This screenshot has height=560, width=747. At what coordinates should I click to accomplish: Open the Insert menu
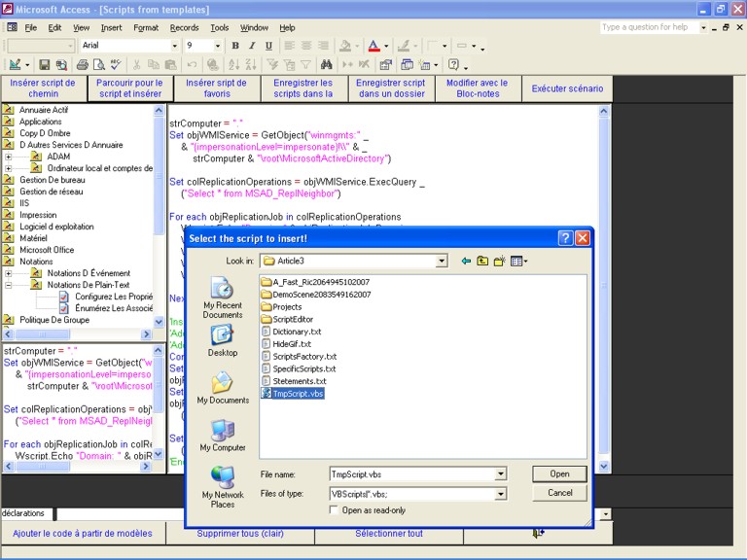pos(111,27)
